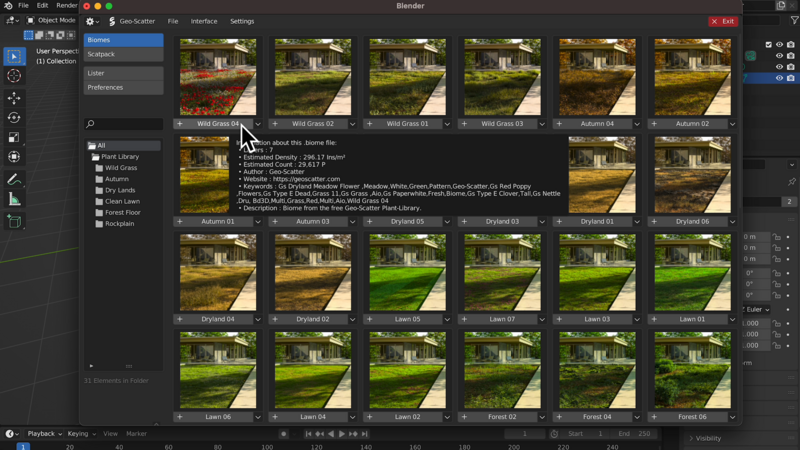Screen dimensions: 800x450
Task: Jump to timeline end button
Action: pyautogui.click(x=364, y=434)
